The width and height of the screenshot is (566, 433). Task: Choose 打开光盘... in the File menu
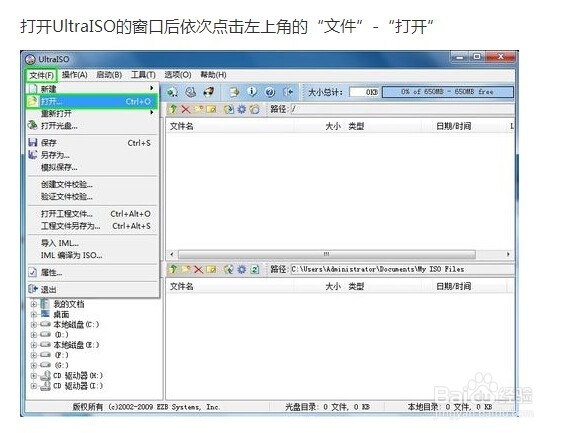[92, 126]
